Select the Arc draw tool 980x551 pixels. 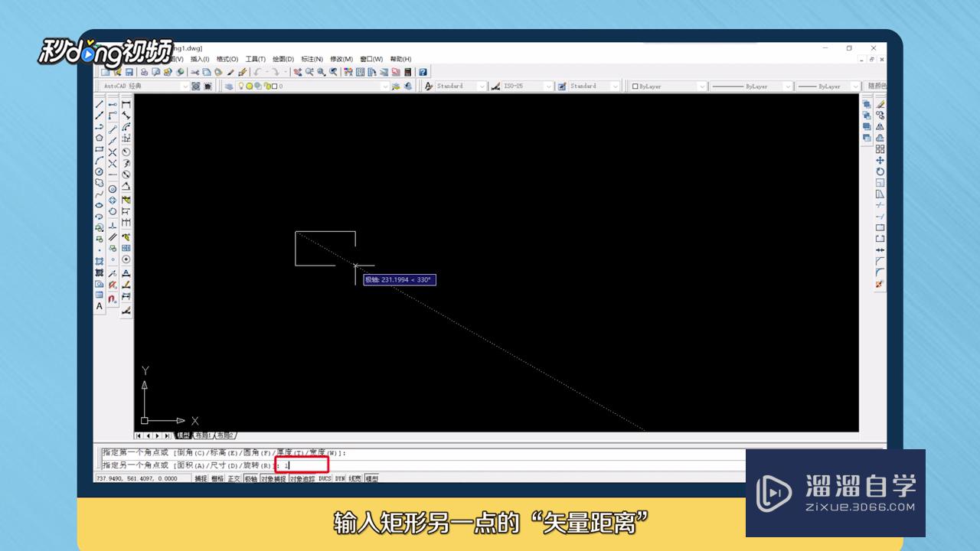(99, 161)
